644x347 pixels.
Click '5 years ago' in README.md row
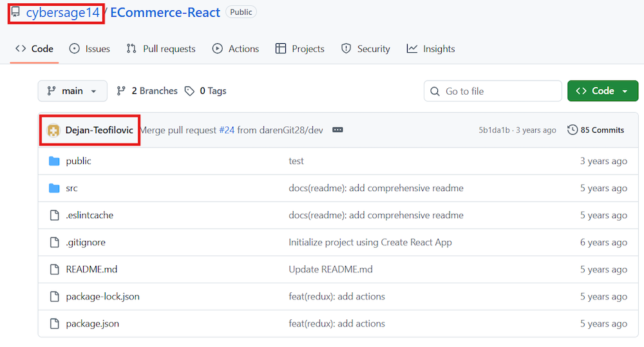point(603,269)
